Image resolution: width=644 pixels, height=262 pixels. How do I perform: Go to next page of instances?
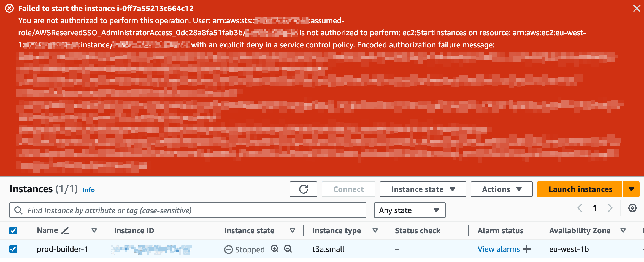coord(610,208)
